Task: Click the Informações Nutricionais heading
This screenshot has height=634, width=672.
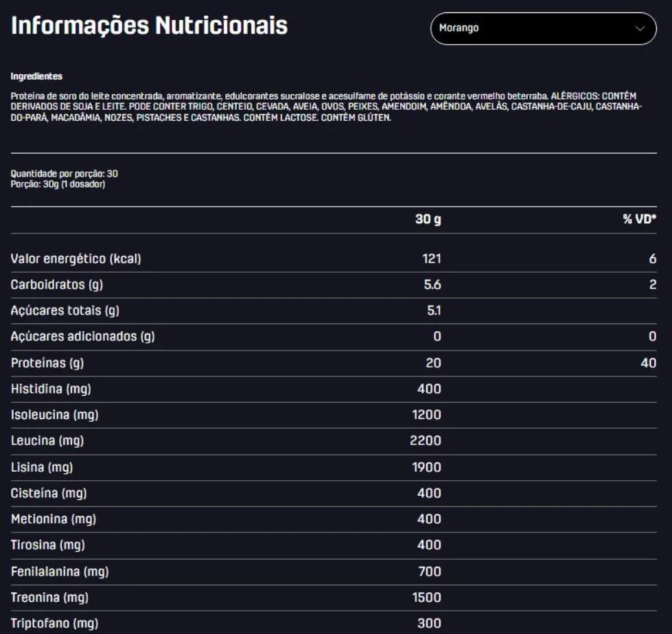Action: [150, 26]
